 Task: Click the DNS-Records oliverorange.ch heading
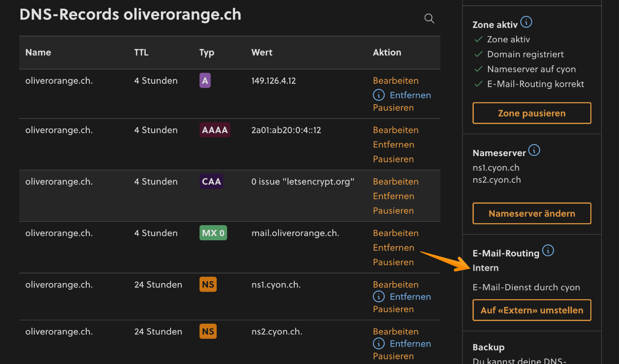tap(130, 14)
